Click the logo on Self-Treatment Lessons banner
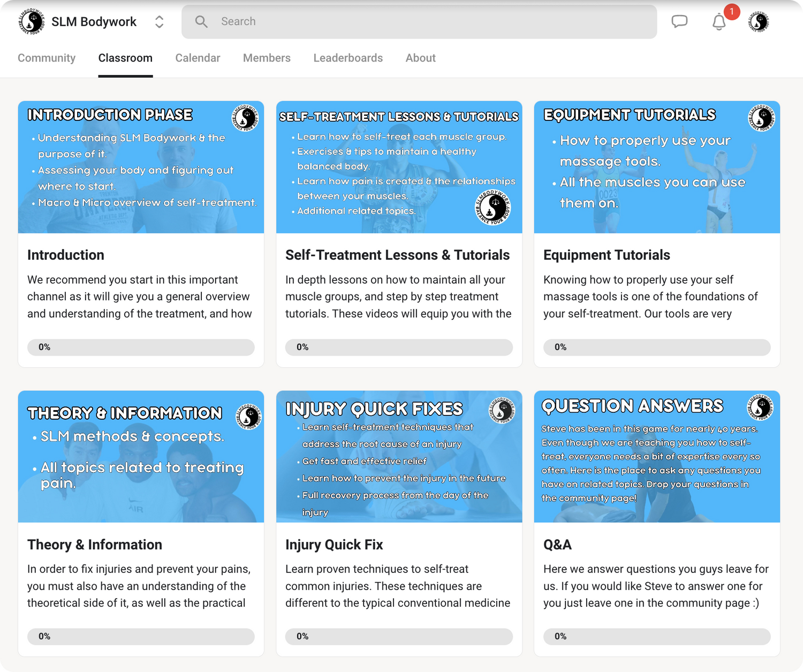 coord(493,207)
